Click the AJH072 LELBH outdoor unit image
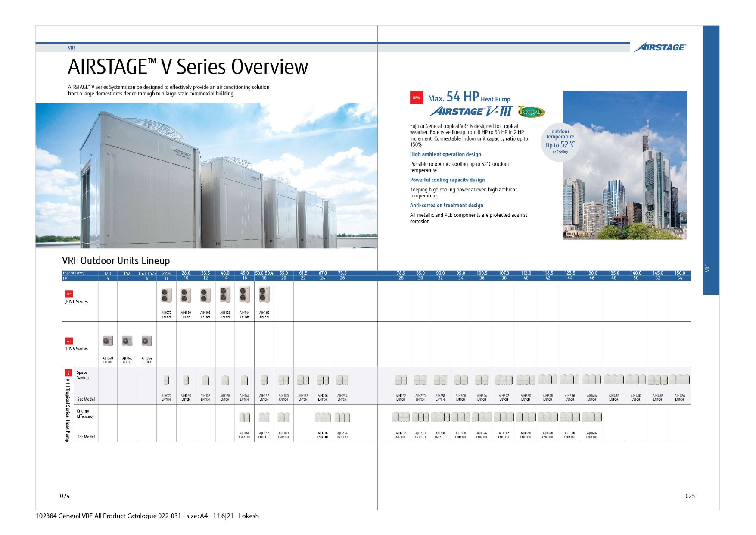The height and width of the screenshot is (535, 756). click(166, 296)
